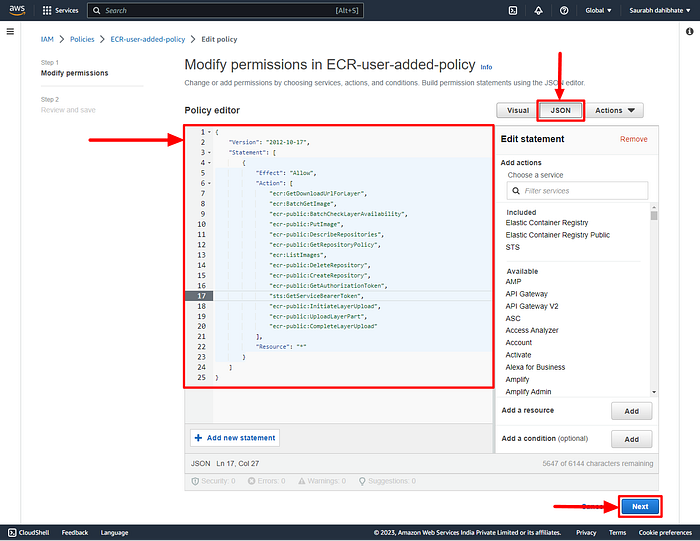700x541 pixels.
Task: Collapse the Statement fold on line 3
Action: pos(209,153)
